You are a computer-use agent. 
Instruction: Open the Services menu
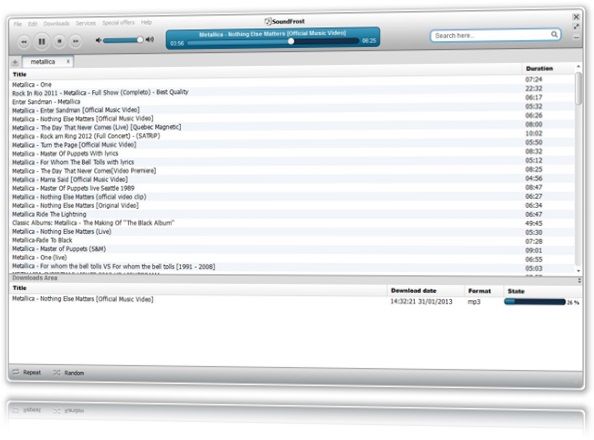[x=86, y=23]
